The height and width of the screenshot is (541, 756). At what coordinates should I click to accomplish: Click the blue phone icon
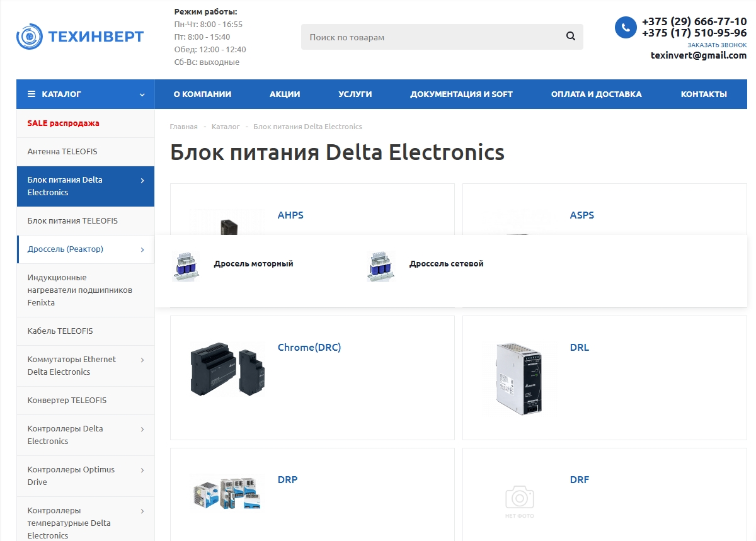[x=626, y=27]
